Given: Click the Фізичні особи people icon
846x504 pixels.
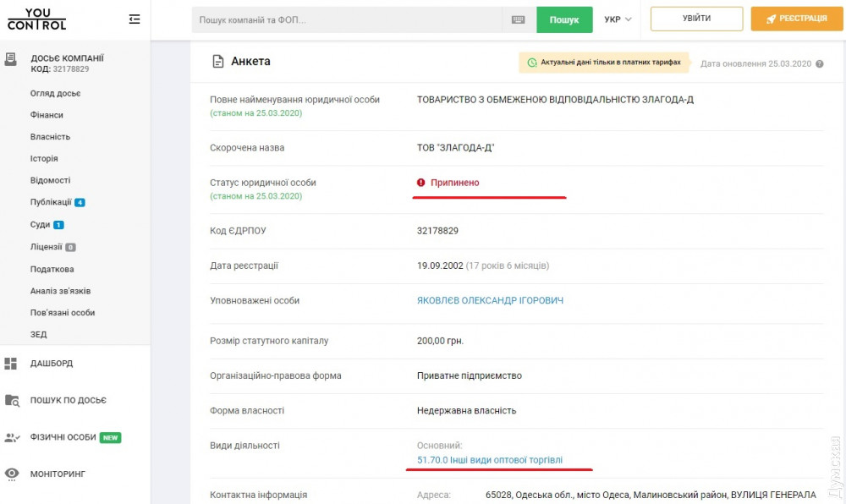Looking at the screenshot, I should 11,437.
